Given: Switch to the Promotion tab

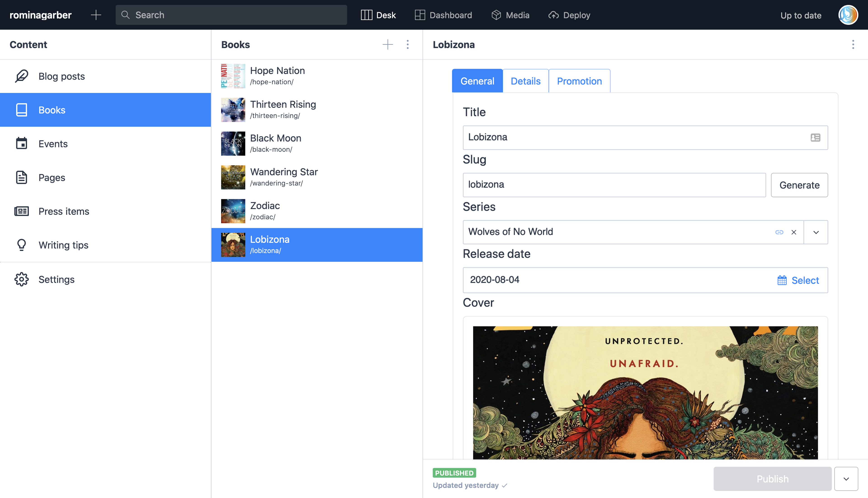Looking at the screenshot, I should click(579, 81).
